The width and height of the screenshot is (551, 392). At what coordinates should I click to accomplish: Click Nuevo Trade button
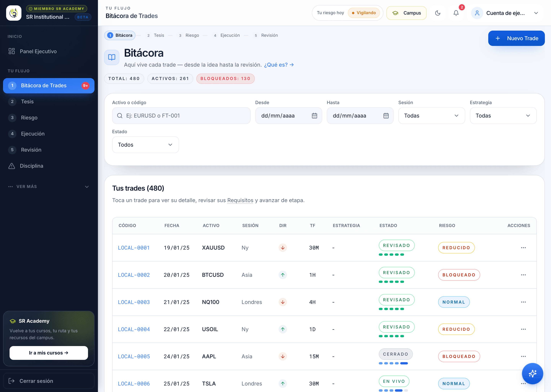(517, 38)
